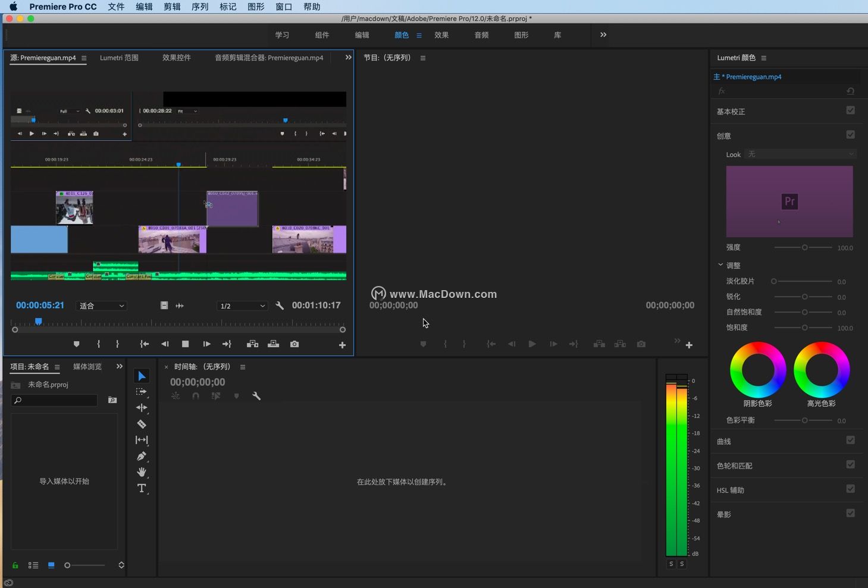
Task: Click Overwrite button in Source monitor
Action: coord(274,344)
